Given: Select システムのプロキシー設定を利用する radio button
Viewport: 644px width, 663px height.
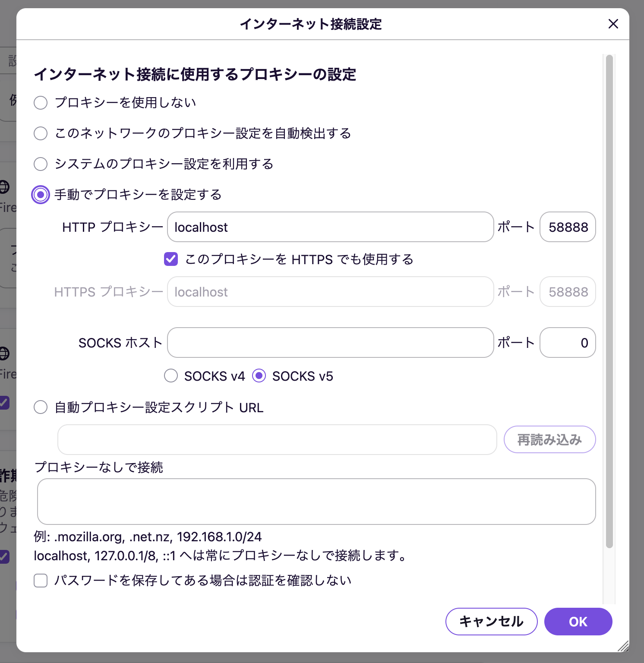Looking at the screenshot, I should (41, 164).
